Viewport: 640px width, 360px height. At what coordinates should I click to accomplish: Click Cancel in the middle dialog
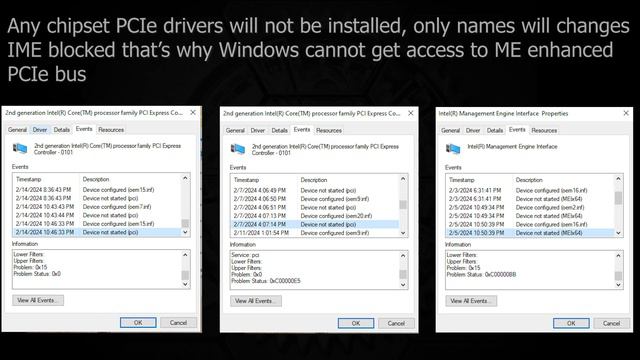[396, 323]
